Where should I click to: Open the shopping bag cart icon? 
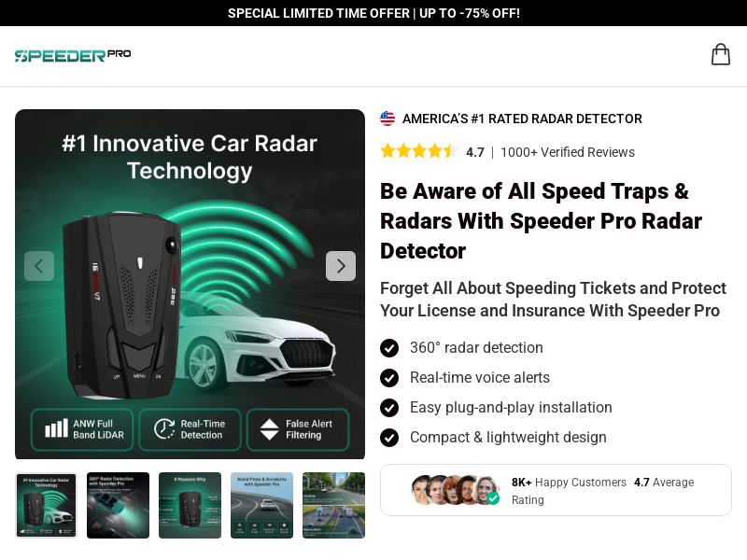(x=720, y=54)
